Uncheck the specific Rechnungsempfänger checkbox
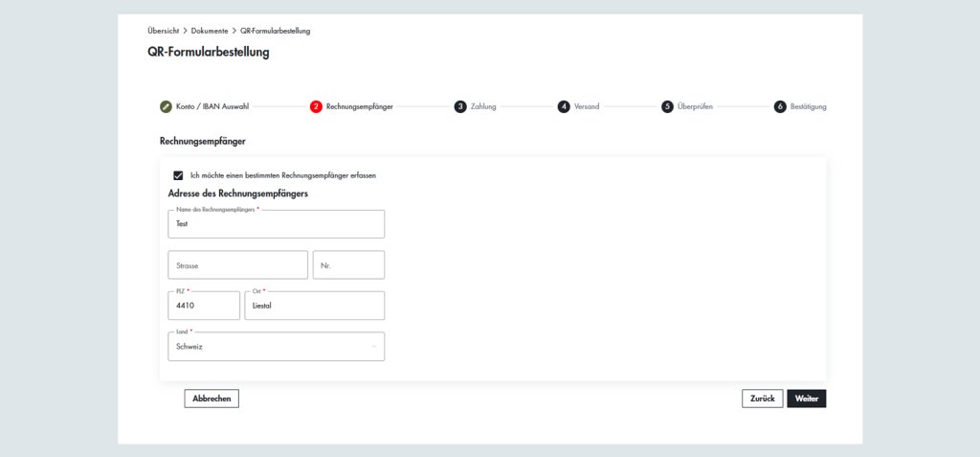The width and height of the screenshot is (980, 457). pyautogui.click(x=178, y=175)
